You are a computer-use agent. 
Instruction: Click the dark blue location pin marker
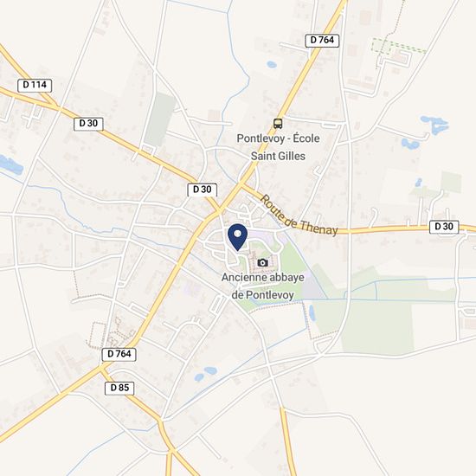238,237
